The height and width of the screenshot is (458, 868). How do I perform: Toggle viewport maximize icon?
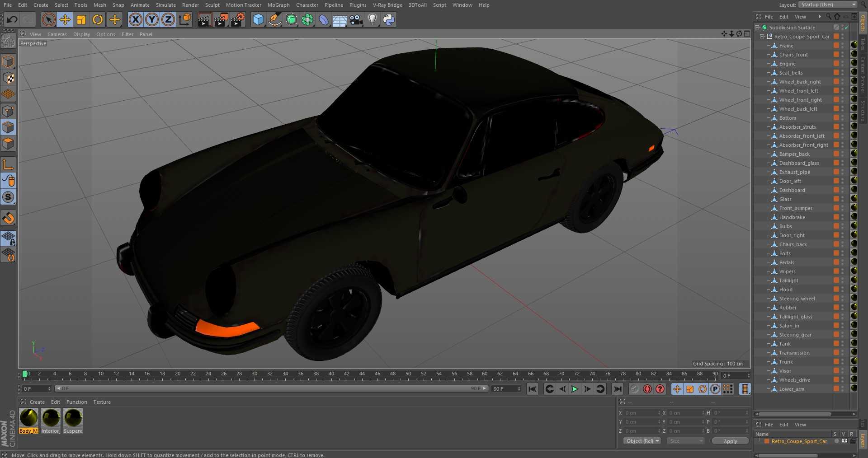pos(747,34)
